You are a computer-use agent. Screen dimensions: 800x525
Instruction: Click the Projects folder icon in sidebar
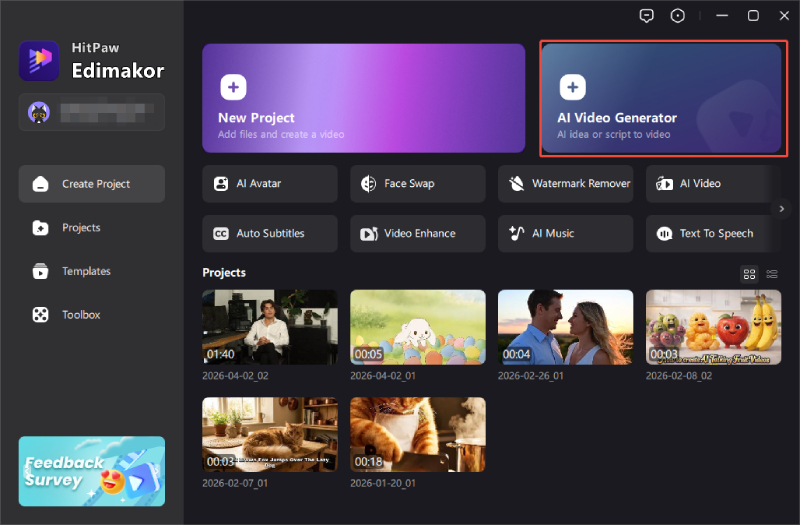coord(40,228)
